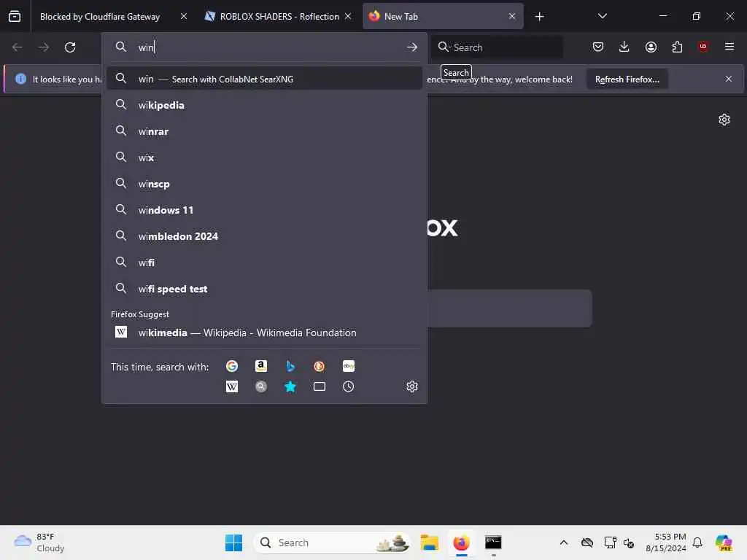Switch to Blocked by Cloudflare Gateway tab
The height and width of the screenshot is (560, 747).
(x=100, y=17)
